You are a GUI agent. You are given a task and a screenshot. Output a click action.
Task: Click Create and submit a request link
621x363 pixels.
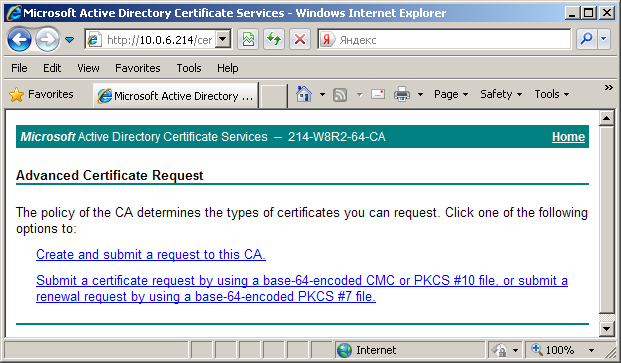pyautogui.click(x=151, y=255)
